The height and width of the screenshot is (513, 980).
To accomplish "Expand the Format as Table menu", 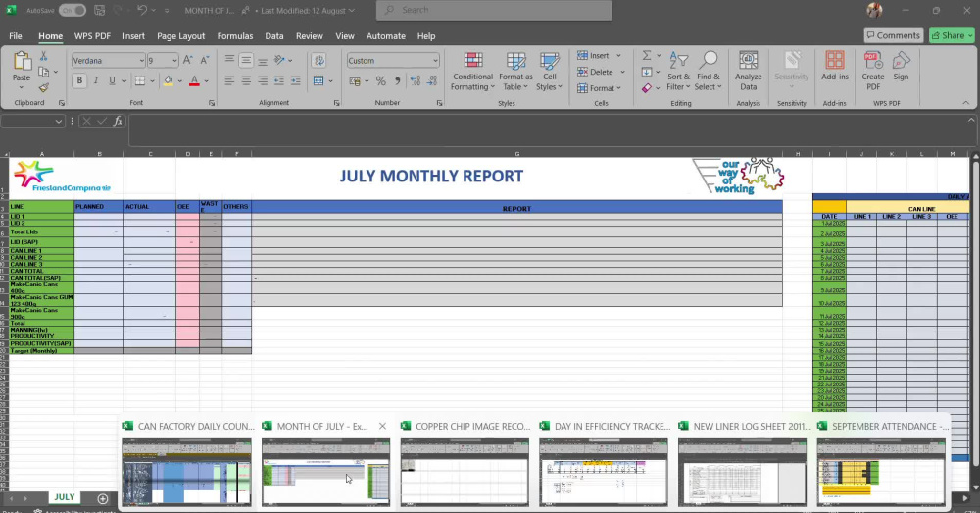I will 515,72.
